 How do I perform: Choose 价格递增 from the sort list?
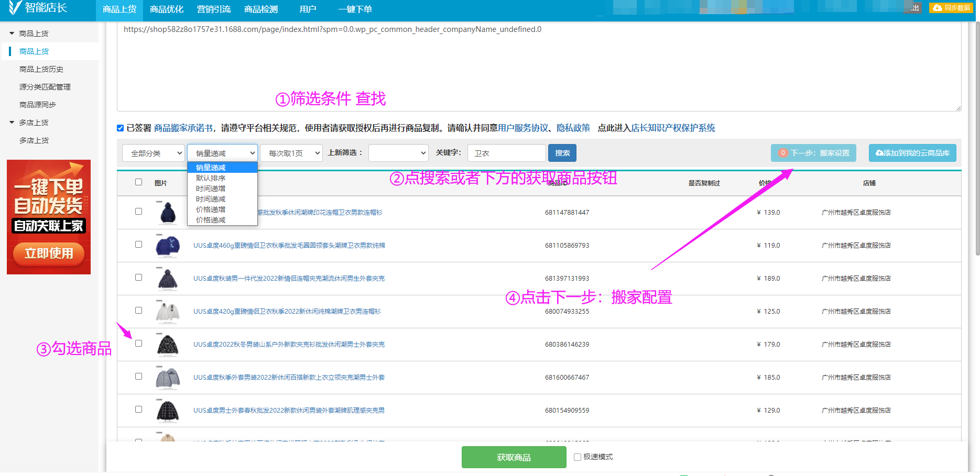pyautogui.click(x=211, y=209)
